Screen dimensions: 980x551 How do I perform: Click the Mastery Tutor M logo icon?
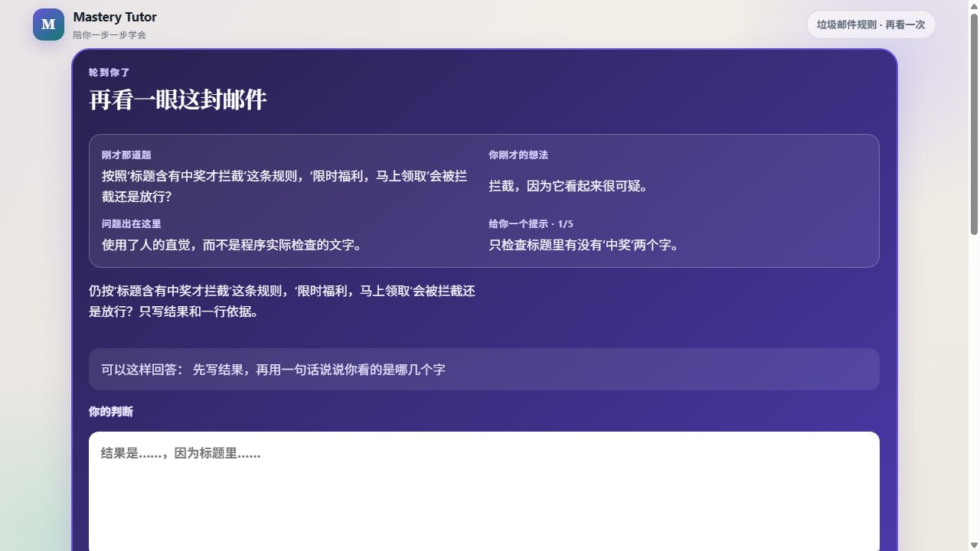(48, 24)
